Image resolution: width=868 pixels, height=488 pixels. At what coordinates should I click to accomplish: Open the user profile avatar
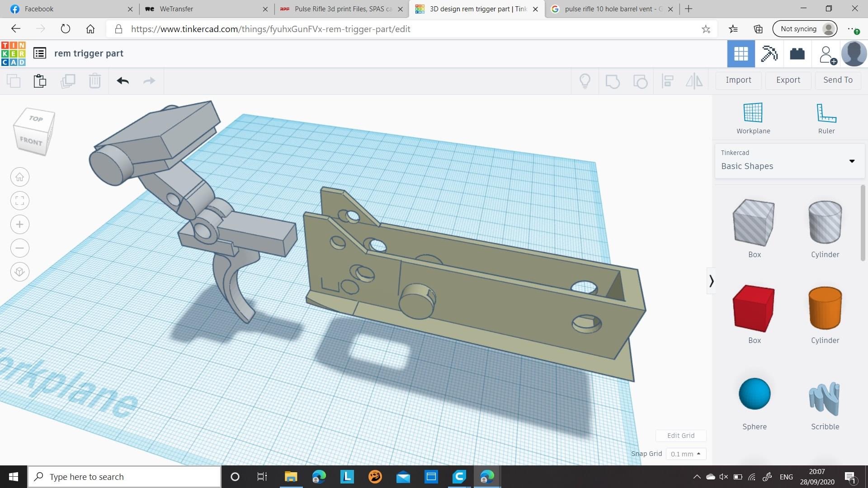[854, 54]
